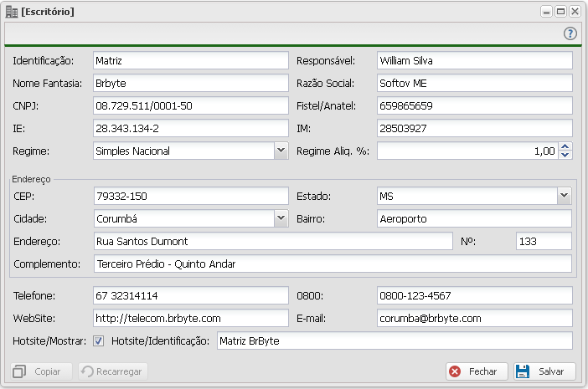The height and width of the screenshot is (389, 588).
Task: Maximize the Escritório window
Action: [560, 12]
